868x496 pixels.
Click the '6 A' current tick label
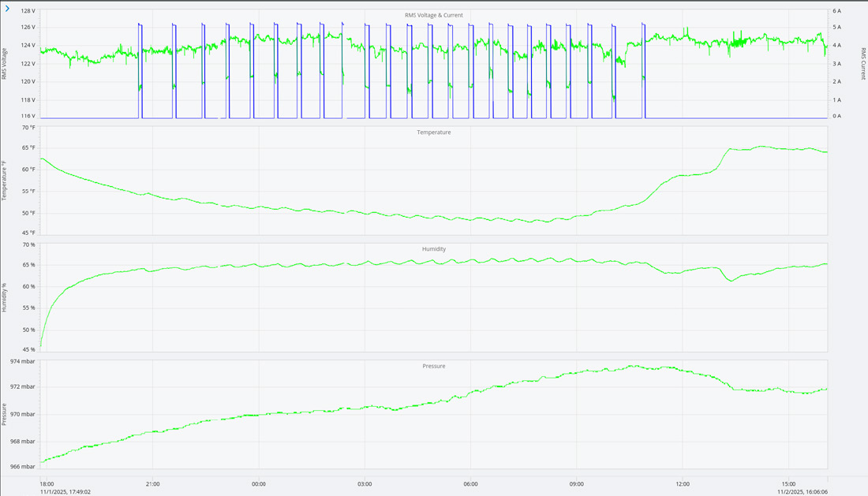point(836,11)
